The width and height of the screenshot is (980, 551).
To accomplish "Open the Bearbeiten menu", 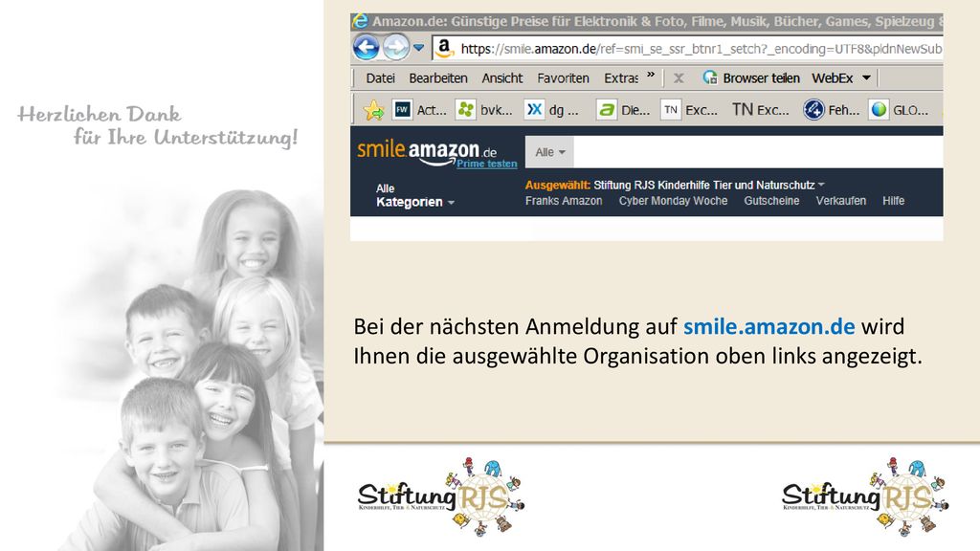I will click(x=438, y=78).
